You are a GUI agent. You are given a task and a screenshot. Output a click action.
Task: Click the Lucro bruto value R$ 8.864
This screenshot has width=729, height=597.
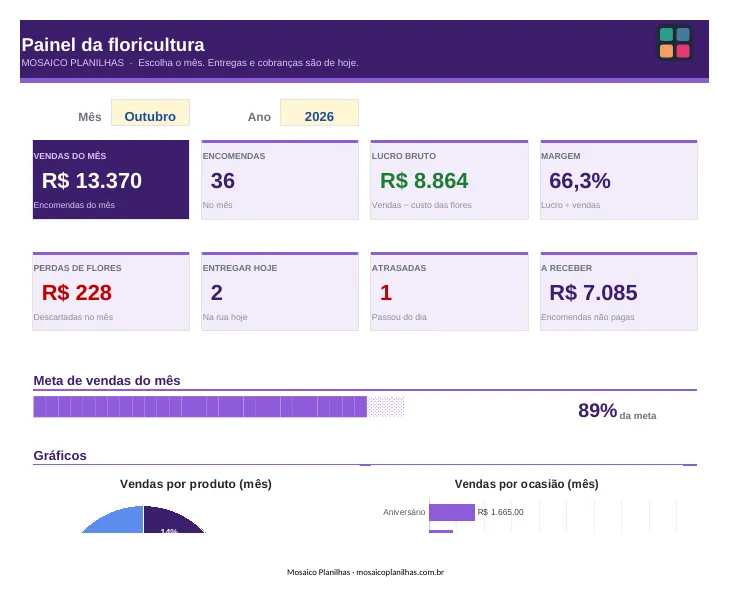424,181
